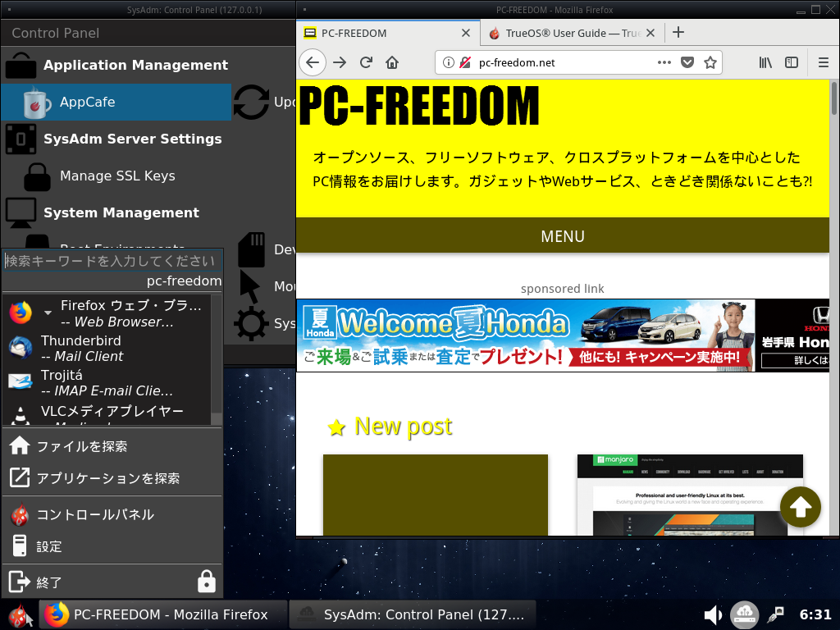Click the scroll-to-top arrow button

[800, 508]
